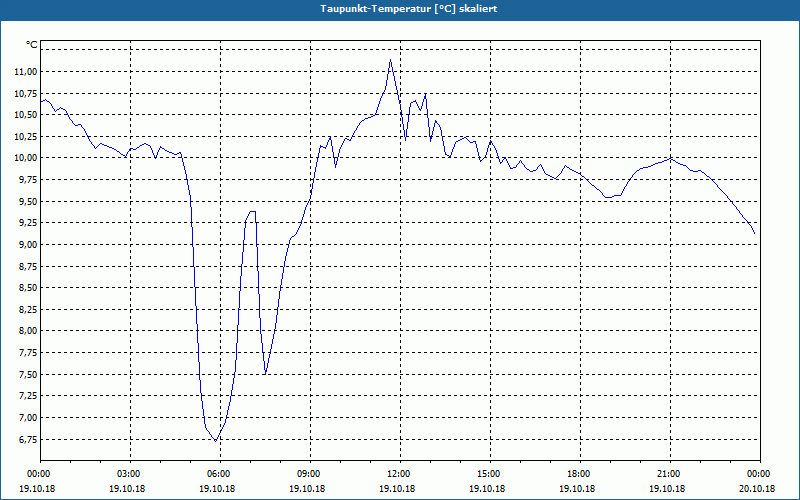800x500 pixels.
Task: Click the chart title 'Taupunkt-Temperatur [°C] skaliert'
Action: click(409, 9)
